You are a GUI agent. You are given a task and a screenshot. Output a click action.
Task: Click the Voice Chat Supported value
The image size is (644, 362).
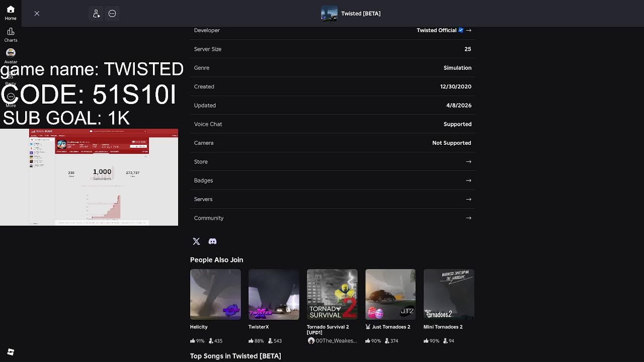pyautogui.click(x=457, y=124)
